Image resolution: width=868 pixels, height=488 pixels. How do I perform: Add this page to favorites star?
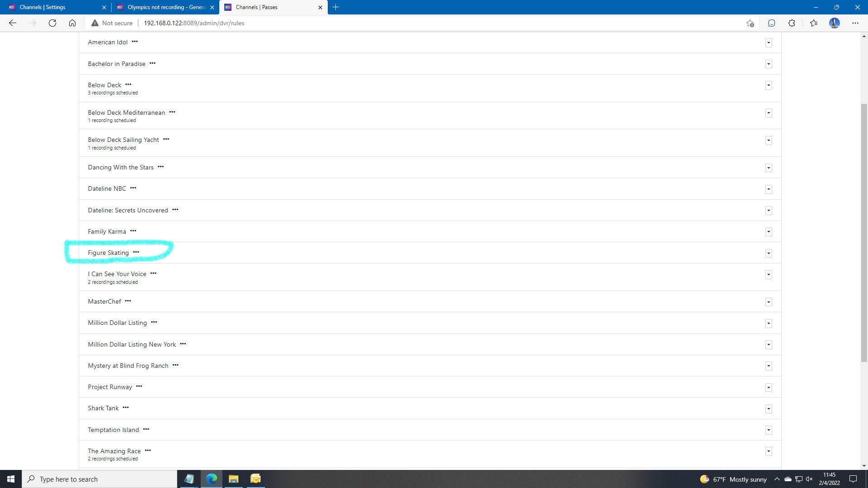[x=750, y=23]
